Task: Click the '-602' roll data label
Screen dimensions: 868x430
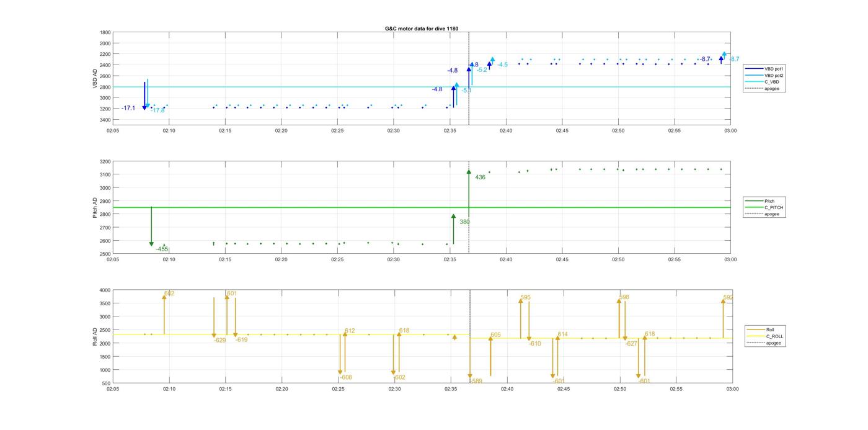Action: click(x=399, y=377)
